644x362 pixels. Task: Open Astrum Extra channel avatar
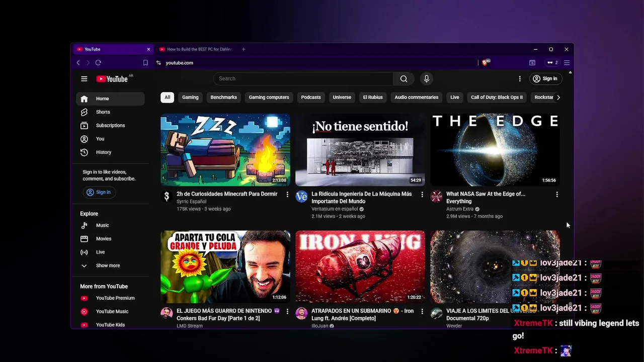(x=436, y=197)
